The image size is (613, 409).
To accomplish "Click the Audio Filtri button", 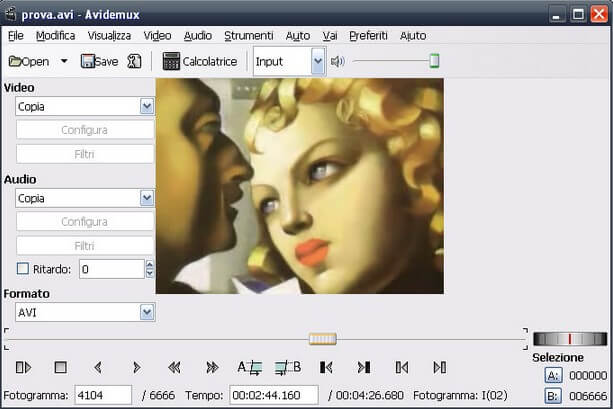I will 85,246.
